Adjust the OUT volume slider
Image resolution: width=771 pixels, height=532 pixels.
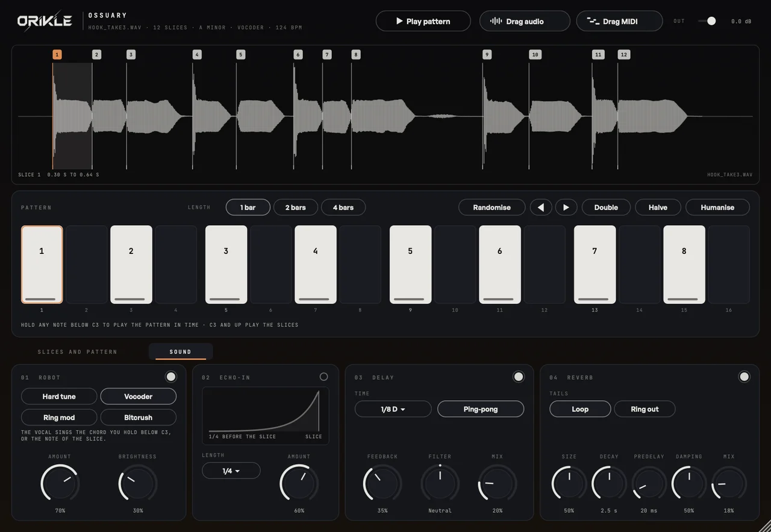click(707, 21)
